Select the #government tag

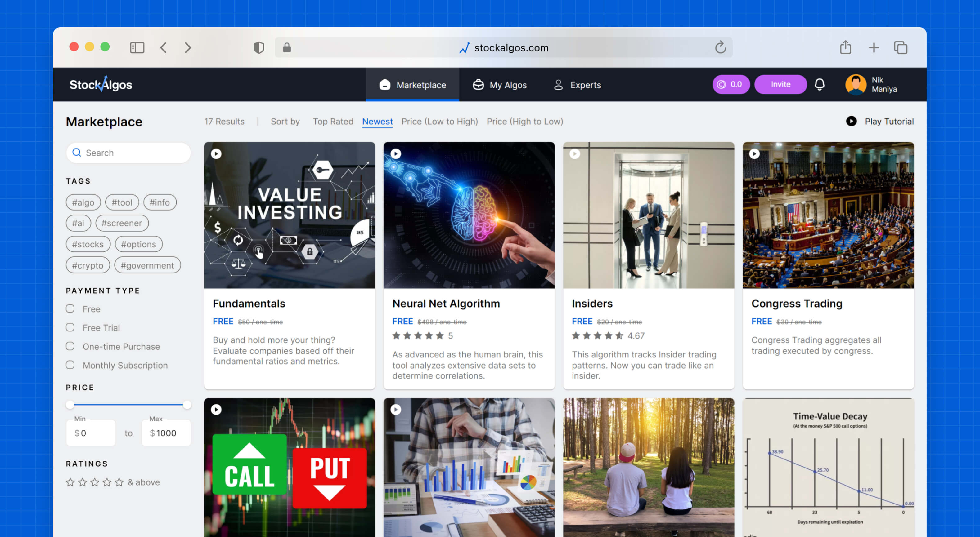coord(147,265)
